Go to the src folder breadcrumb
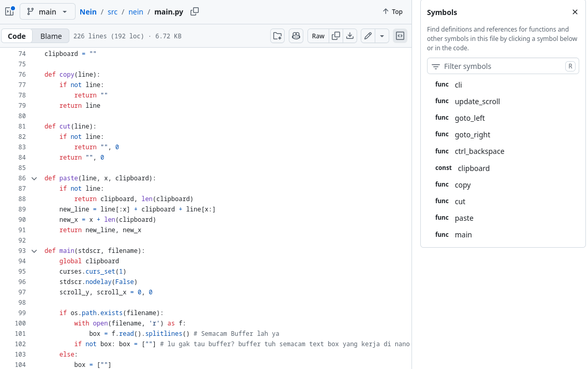The height and width of the screenshot is (369, 588). pos(112,11)
